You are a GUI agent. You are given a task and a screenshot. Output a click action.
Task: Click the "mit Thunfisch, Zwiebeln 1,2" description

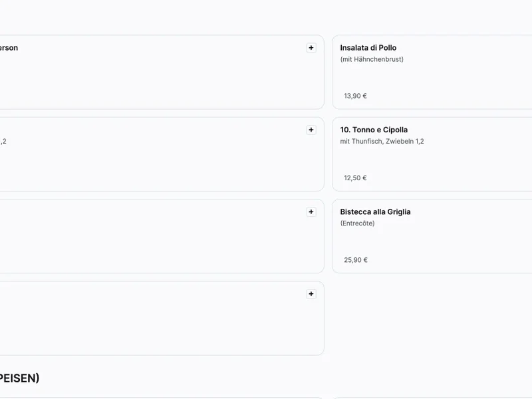coord(382,142)
